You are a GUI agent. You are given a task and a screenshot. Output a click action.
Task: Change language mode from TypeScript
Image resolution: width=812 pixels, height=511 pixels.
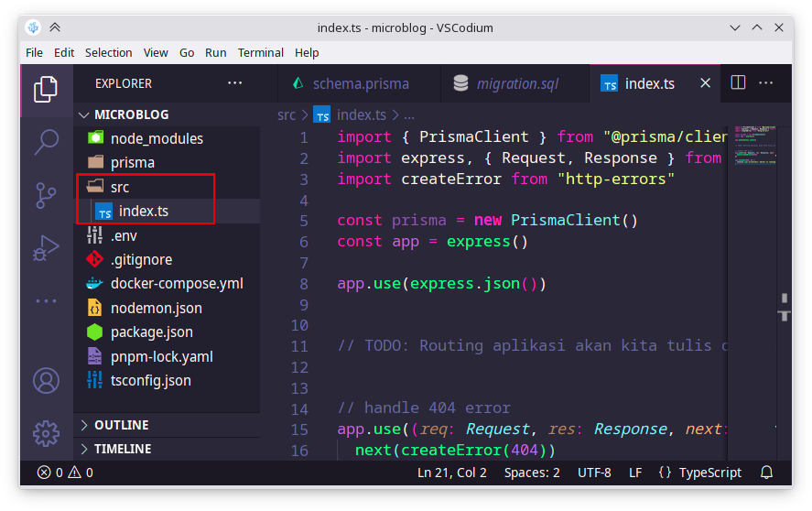click(x=699, y=473)
